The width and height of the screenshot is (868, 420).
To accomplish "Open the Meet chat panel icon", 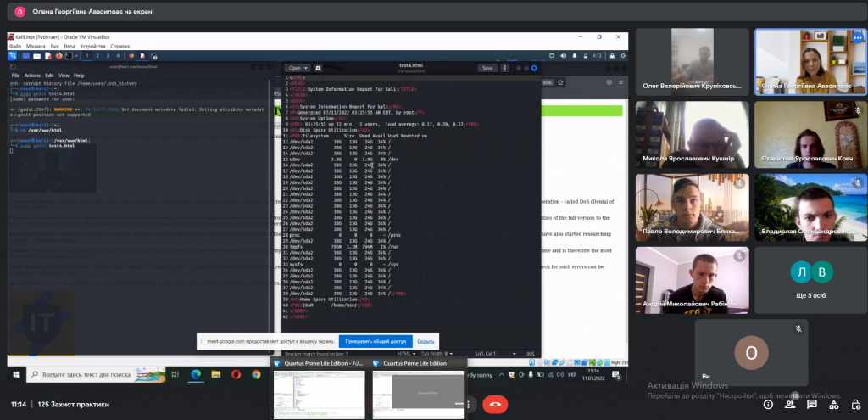I will [x=811, y=405].
